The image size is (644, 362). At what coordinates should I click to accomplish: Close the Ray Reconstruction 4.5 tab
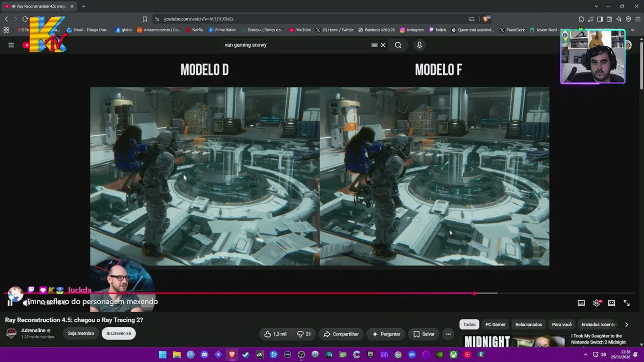pyautogui.click(x=72, y=6)
